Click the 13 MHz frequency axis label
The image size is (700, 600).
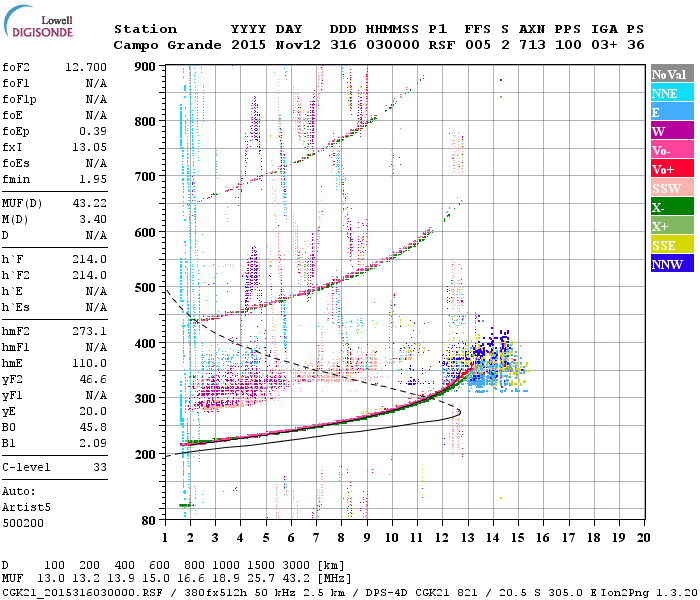click(467, 538)
